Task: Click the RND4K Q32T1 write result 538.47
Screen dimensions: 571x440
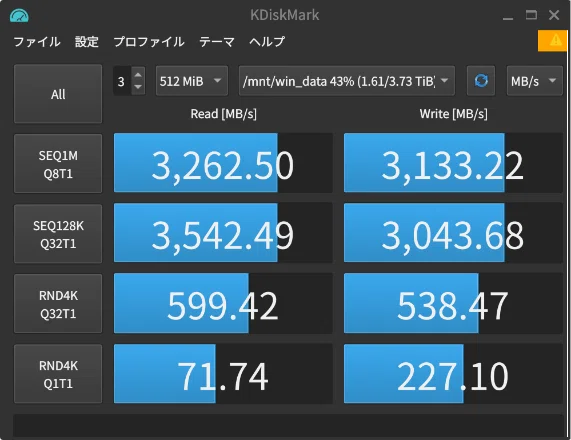Action: [453, 303]
